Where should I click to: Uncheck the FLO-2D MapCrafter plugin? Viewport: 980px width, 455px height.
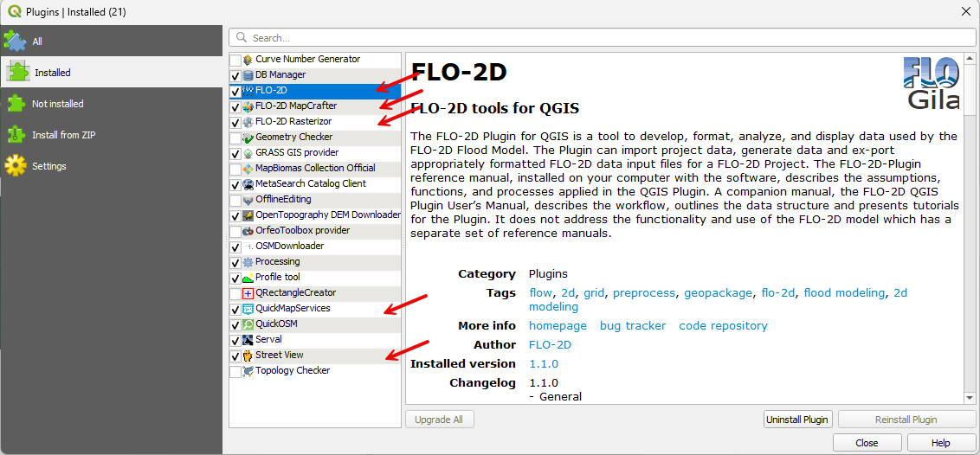pyautogui.click(x=235, y=106)
